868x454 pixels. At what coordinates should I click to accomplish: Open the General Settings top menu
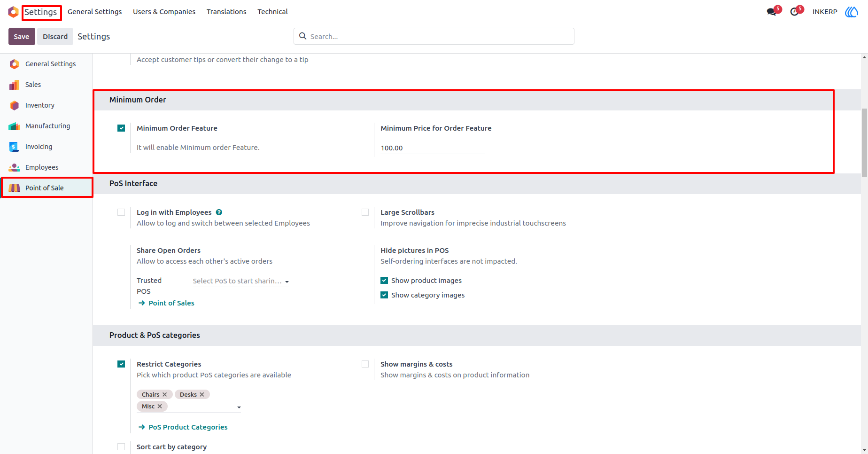94,12
